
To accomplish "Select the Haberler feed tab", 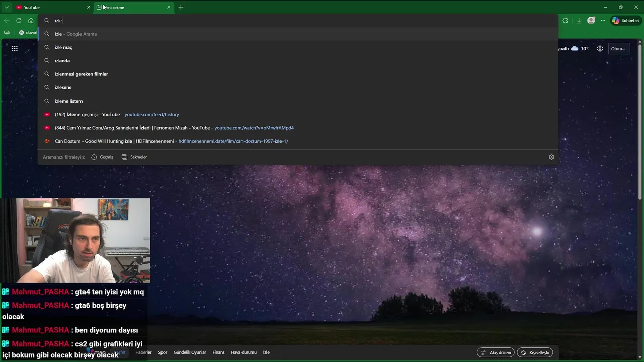I will pyautogui.click(x=143, y=352).
